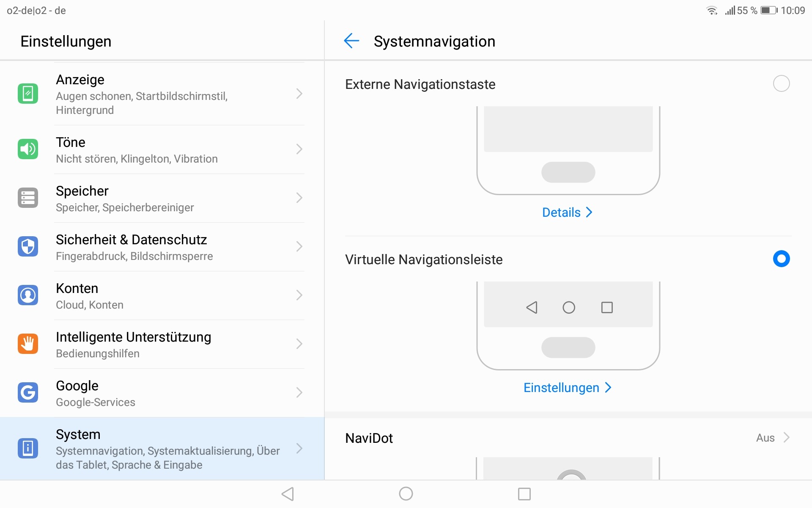Expand the Speicher row chevron
812x508 pixels.
(299, 198)
